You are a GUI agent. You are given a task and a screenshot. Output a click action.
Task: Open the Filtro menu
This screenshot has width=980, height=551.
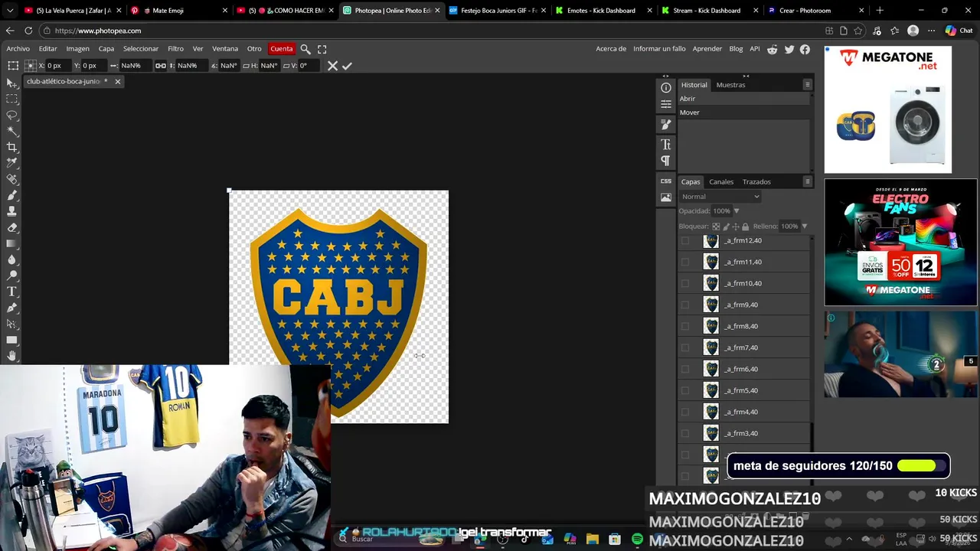click(x=175, y=49)
